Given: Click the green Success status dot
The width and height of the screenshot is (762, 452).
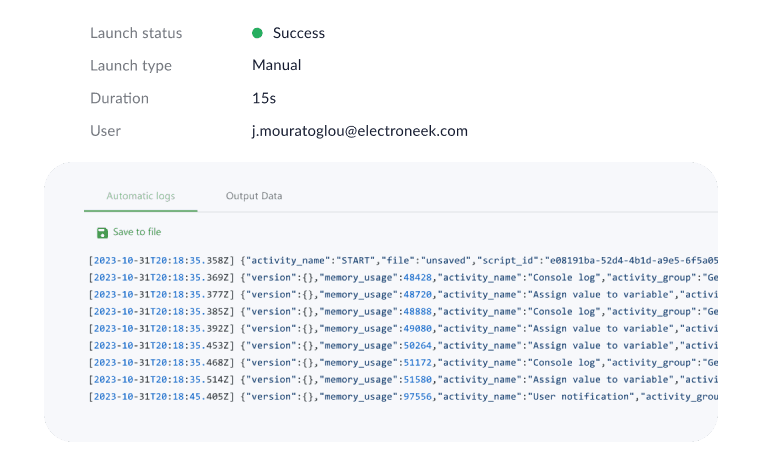Looking at the screenshot, I should [x=257, y=33].
